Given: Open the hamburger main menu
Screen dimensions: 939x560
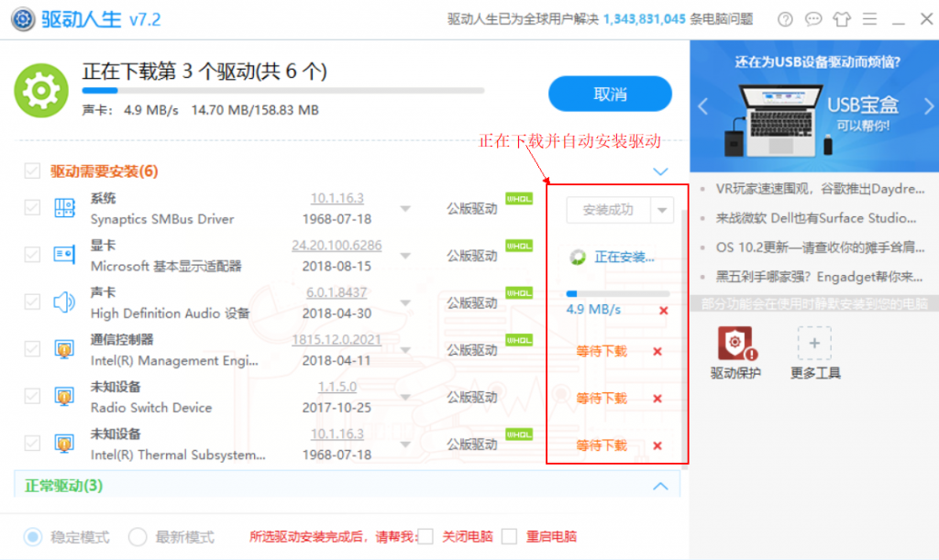Looking at the screenshot, I should (869, 19).
